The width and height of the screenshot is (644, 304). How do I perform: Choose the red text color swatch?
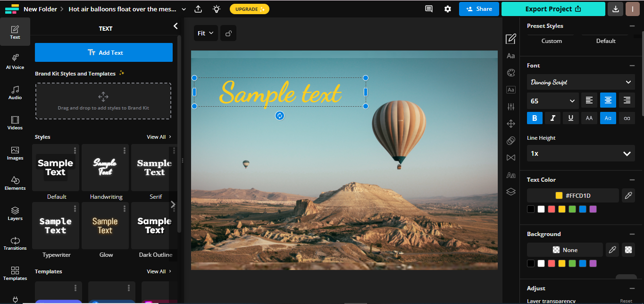[552, 209]
